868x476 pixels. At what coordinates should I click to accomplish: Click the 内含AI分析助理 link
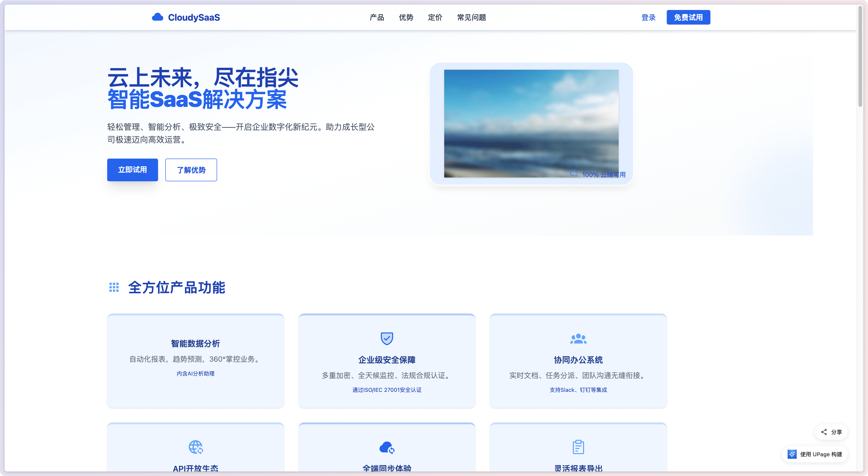click(x=196, y=373)
